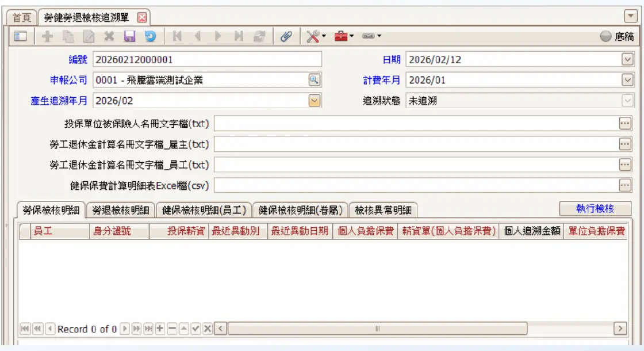Screen dimensions: 644x351
Task: Switch to the 檢核異常明細 tab
Action: [x=383, y=210]
